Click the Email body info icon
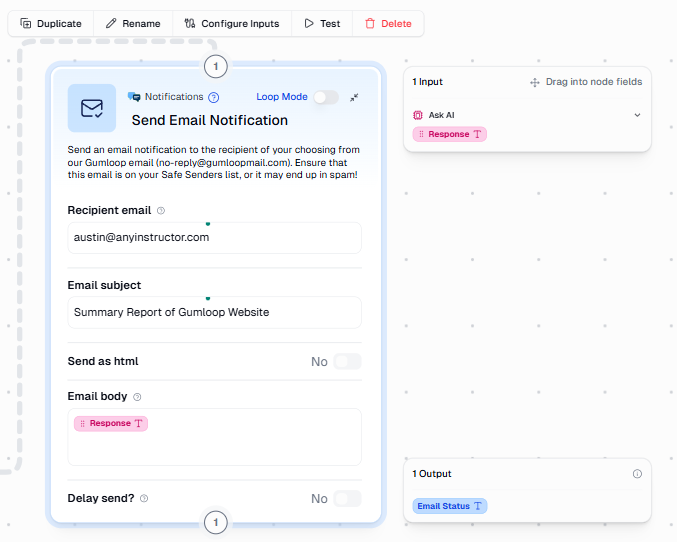The image size is (677, 542). (137, 397)
